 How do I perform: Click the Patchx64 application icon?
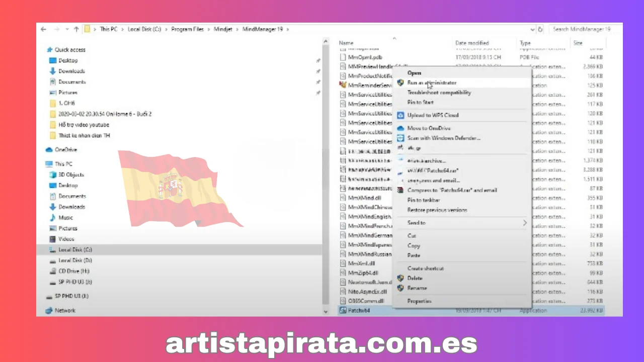343,311
